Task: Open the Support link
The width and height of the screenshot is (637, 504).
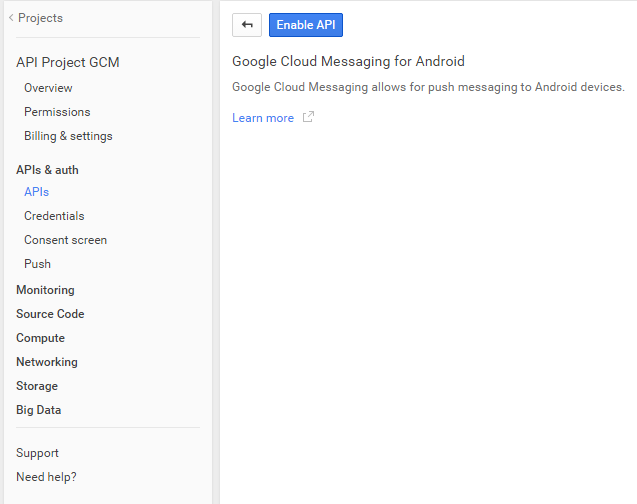Action: [x=37, y=453]
